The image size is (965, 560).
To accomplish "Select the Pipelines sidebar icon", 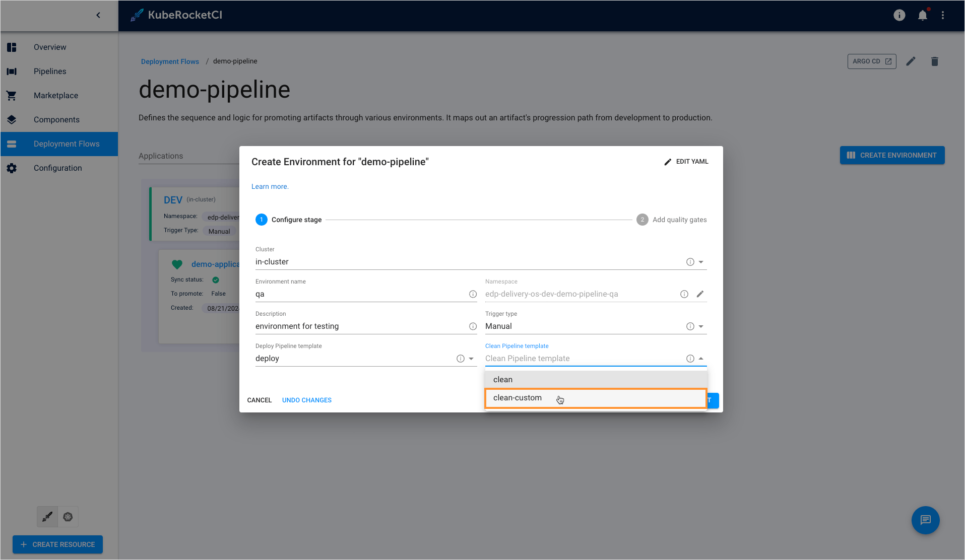I will [12, 71].
